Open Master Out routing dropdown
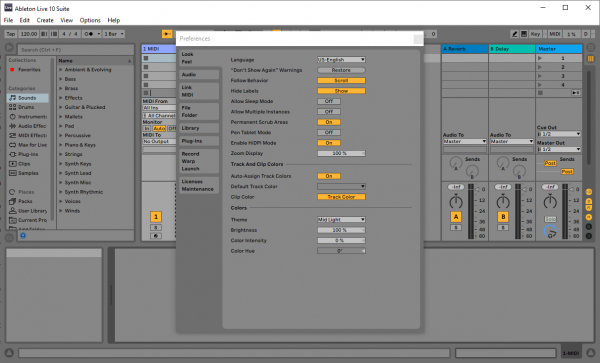The height and width of the screenshot is (363, 600). tap(559, 149)
